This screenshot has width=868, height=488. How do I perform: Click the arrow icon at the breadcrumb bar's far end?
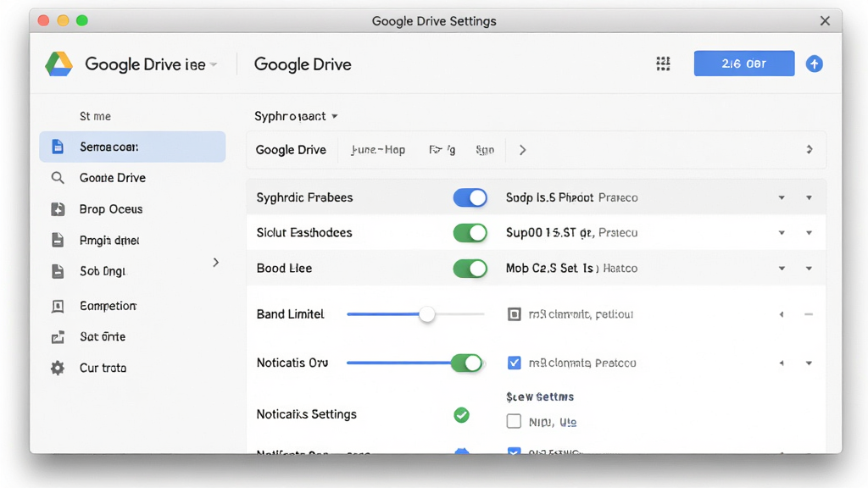click(x=810, y=149)
